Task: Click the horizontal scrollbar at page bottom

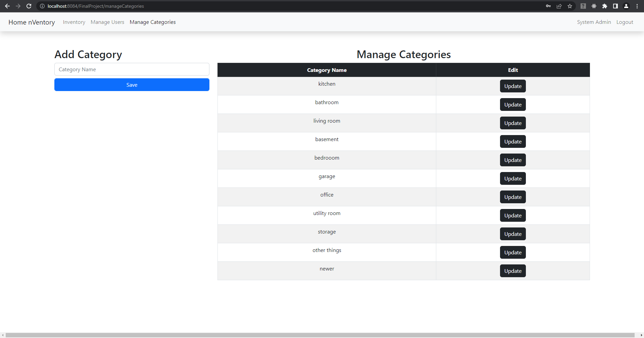Action: pos(320,335)
